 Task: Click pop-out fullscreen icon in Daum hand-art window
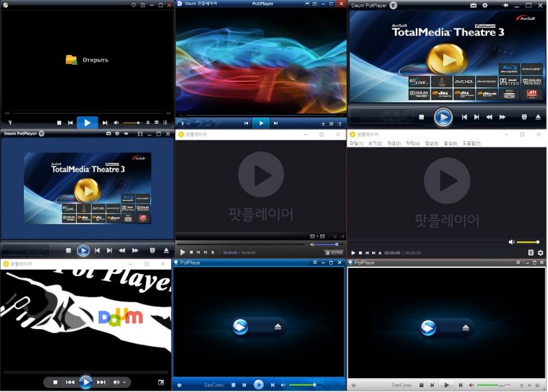point(161,382)
